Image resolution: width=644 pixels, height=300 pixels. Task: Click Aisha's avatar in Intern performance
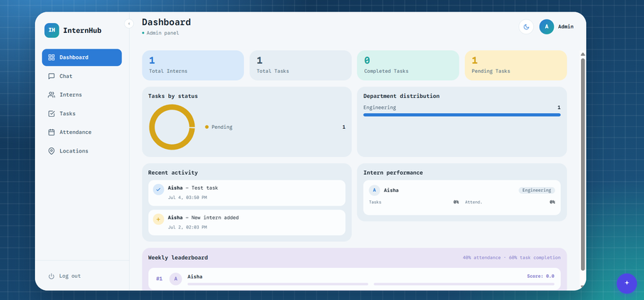(374, 190)
